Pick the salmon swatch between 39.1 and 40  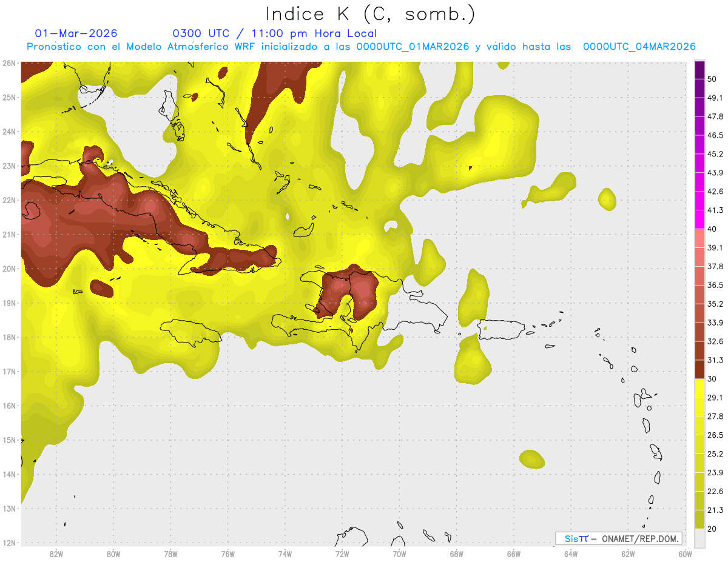tap(699, 238)
